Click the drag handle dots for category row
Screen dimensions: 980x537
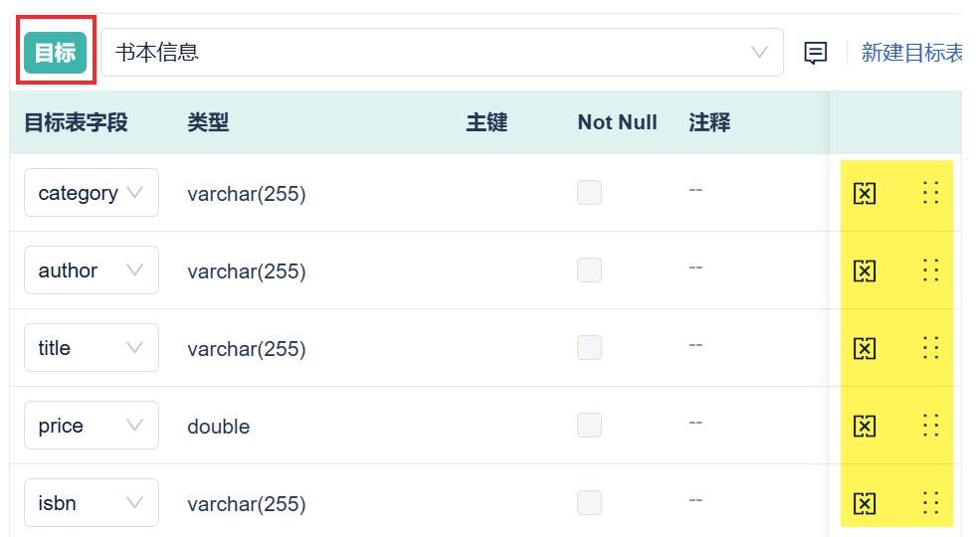(x=930, y=193)
